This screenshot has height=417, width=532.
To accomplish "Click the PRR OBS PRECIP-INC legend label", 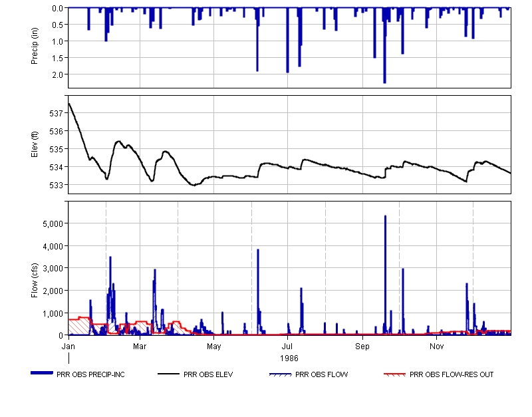I will pos(90,374).
